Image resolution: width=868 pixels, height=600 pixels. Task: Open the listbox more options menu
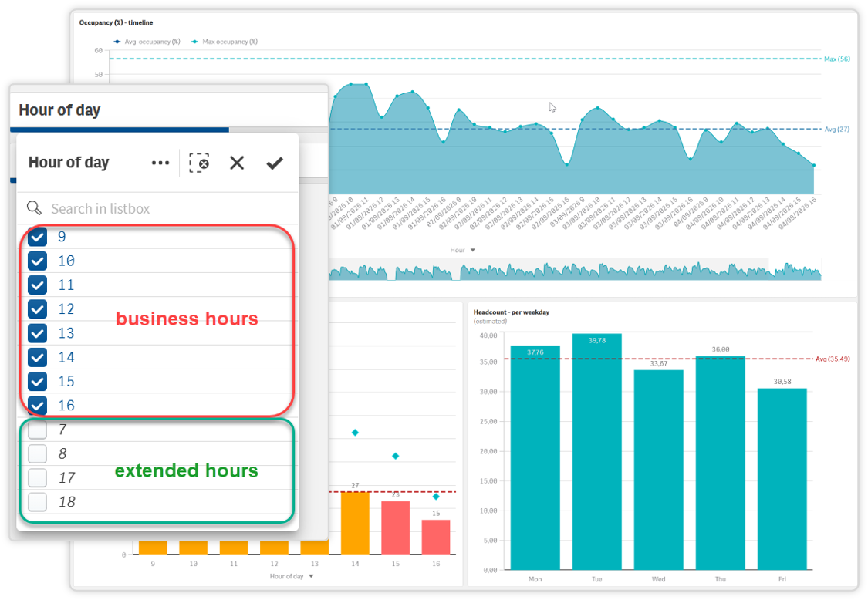(160, 163)
